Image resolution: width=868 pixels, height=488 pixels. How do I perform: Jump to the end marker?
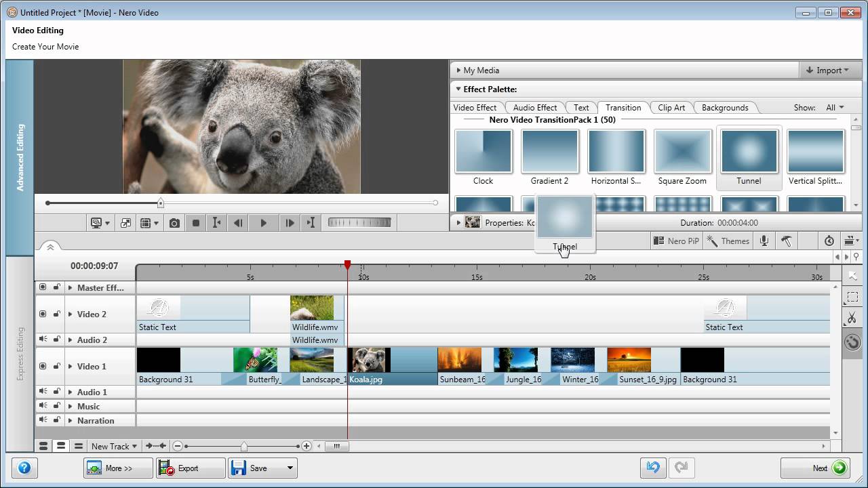tap(311, 223)
